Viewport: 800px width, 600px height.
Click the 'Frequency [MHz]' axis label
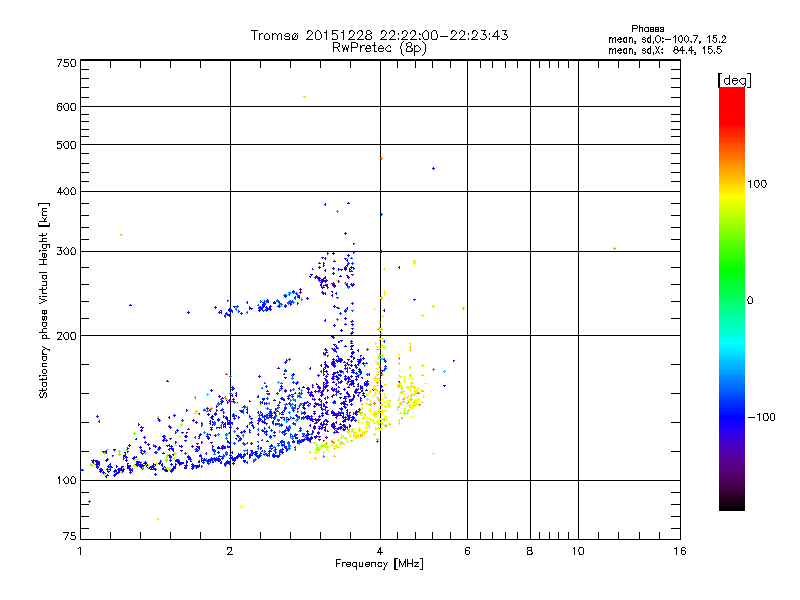pos(379,564)
